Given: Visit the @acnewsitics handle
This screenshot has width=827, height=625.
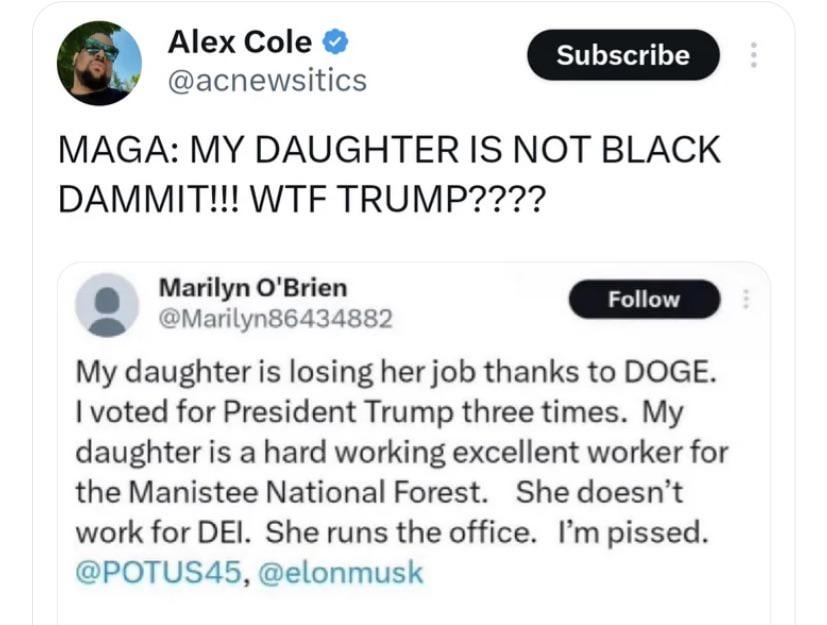Looking at the screenshot, I should pyautogui.click(x=266, y=80).
